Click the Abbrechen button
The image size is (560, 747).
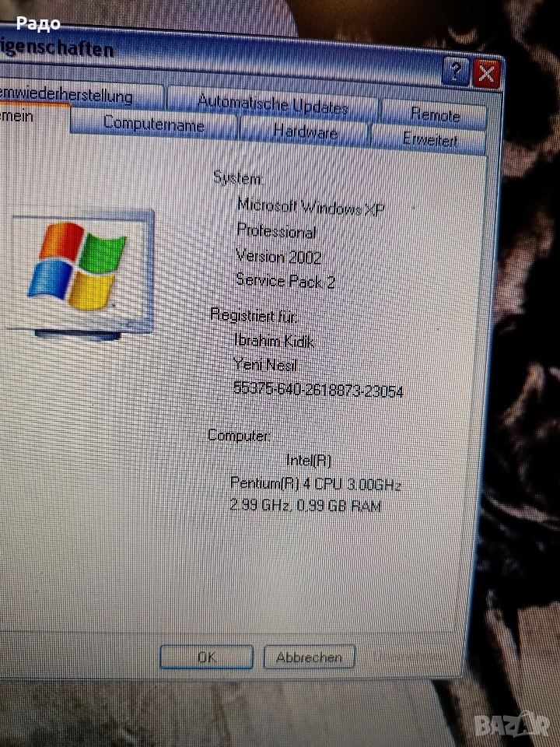[x=309, y=657]
